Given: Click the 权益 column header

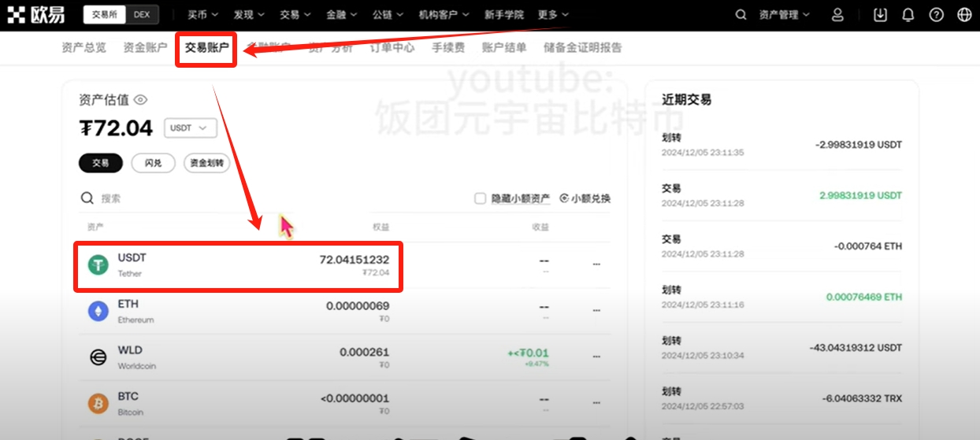Looking at the screenshot, I should pyautogui.click(x=381, y=227).
